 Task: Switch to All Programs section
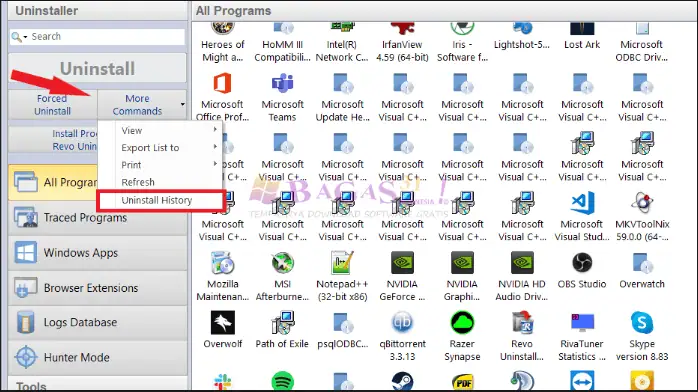point(53,182)
